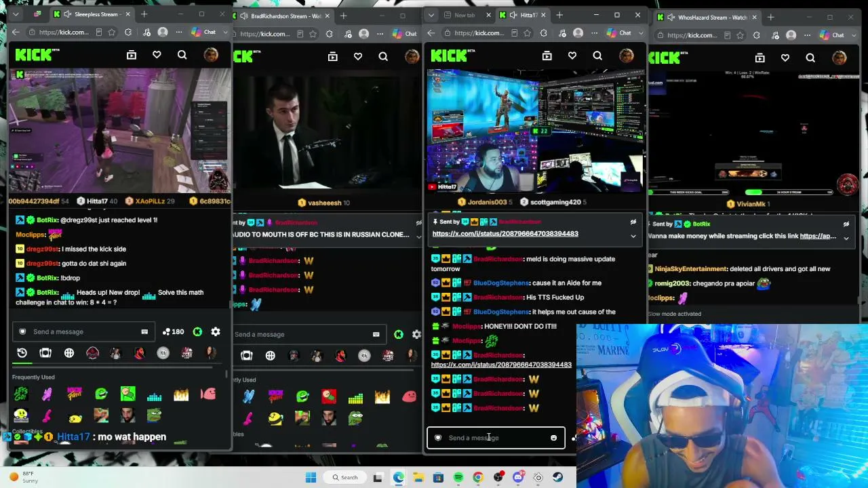The width and height of the screenshot is (868, 488).
Task: Click the search magnifier in BradRichardson window
Action: click(x=383, y=57)
